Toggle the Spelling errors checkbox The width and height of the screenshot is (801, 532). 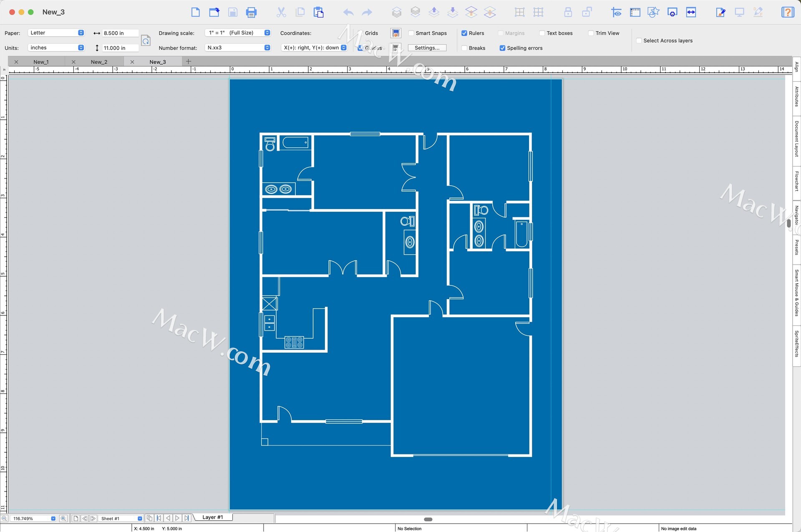[x=502, y=48]
